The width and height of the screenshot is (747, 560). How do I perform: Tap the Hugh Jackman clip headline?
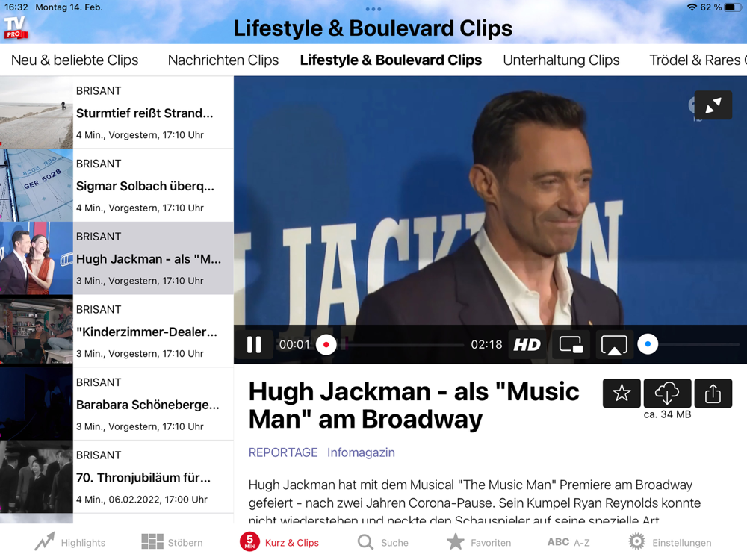click(x=414, y=405)
